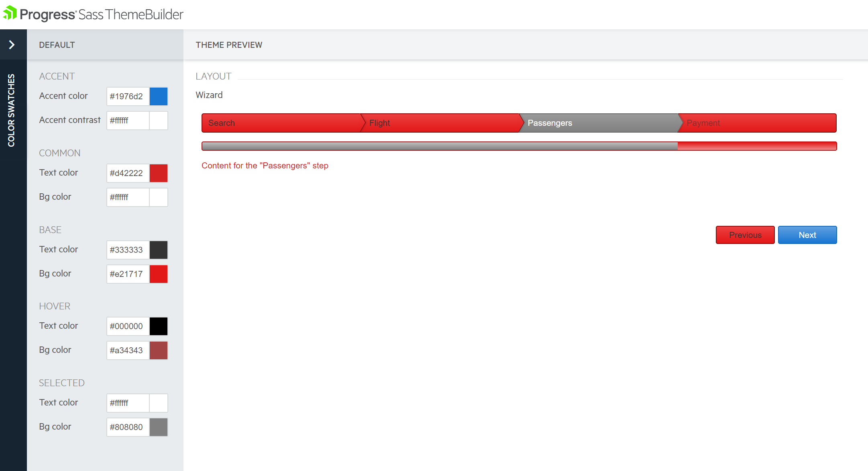Select the Flight wizard step
Image resolution: width=868 pixels, height=471 pixels.
(440, 123)
